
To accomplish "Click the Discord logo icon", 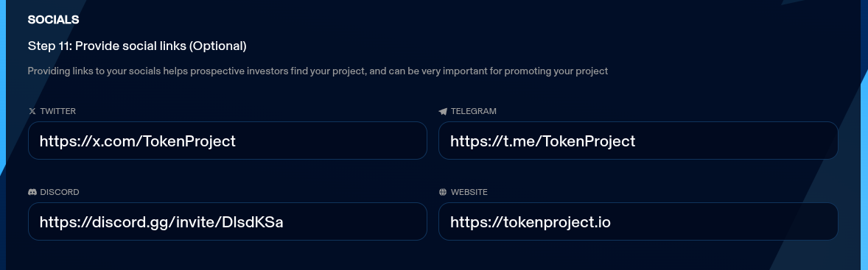I will [32, 192].
